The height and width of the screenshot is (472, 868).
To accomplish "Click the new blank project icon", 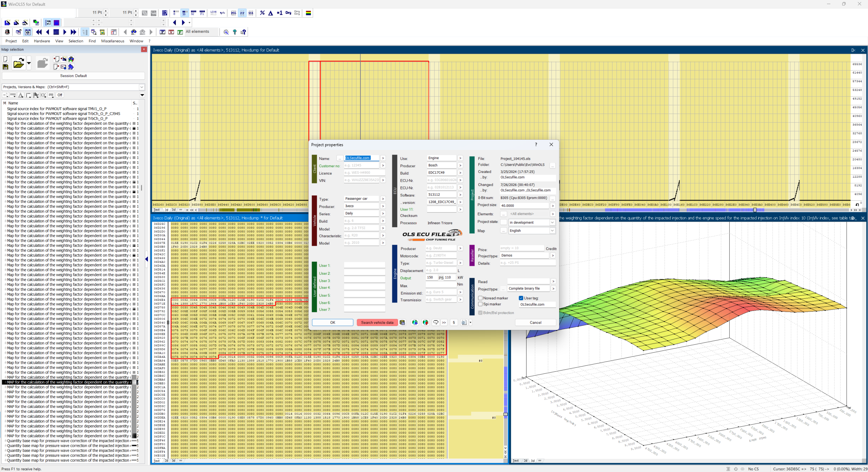I will coord(5,59).
